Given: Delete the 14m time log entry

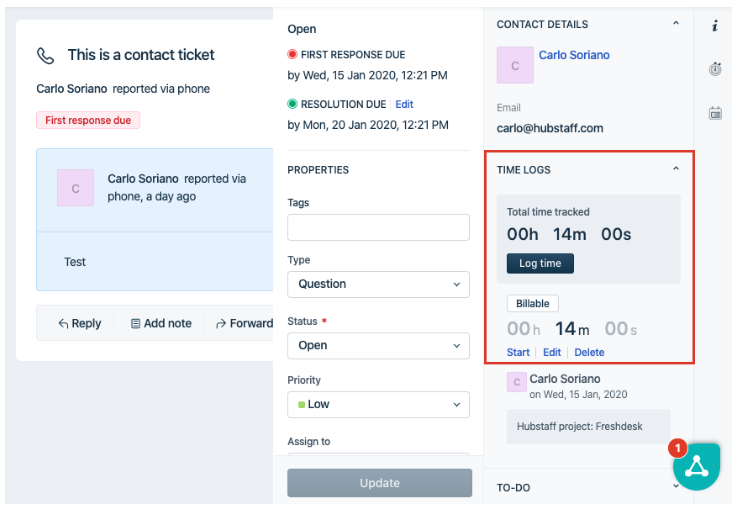Looking at the screenshot, I should click(589, 352).
